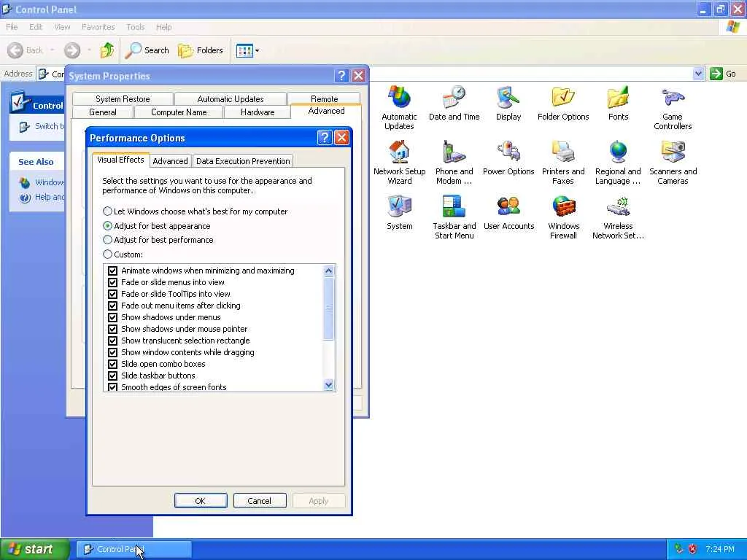Open the Game Controllers icon

pos(673,108)
